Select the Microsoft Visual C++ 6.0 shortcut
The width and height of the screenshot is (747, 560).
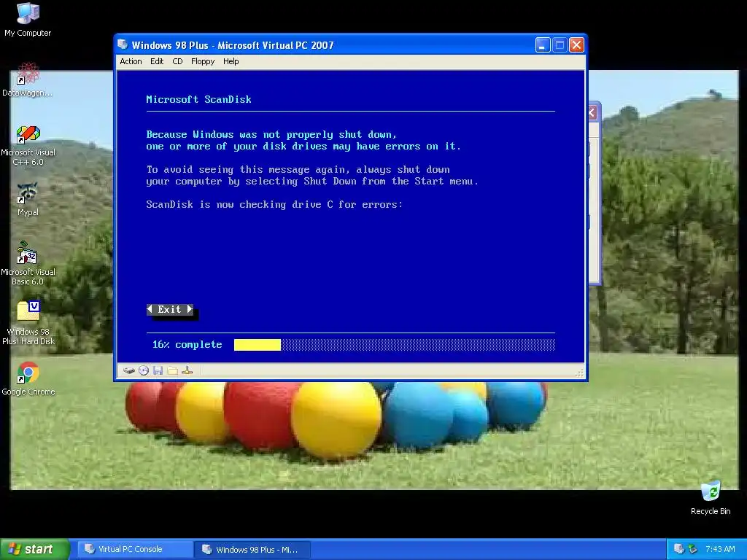[x=28, y=145]
